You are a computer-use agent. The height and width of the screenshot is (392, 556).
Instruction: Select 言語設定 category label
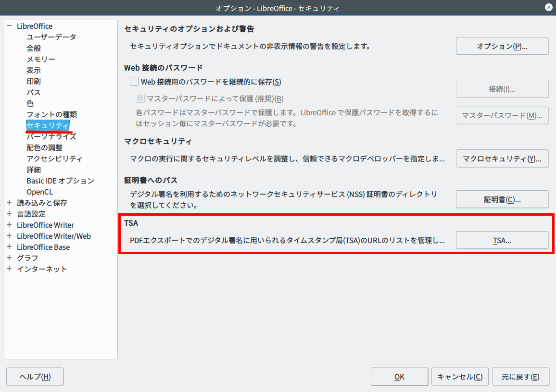pyautogui.click(x=31, y=213)
